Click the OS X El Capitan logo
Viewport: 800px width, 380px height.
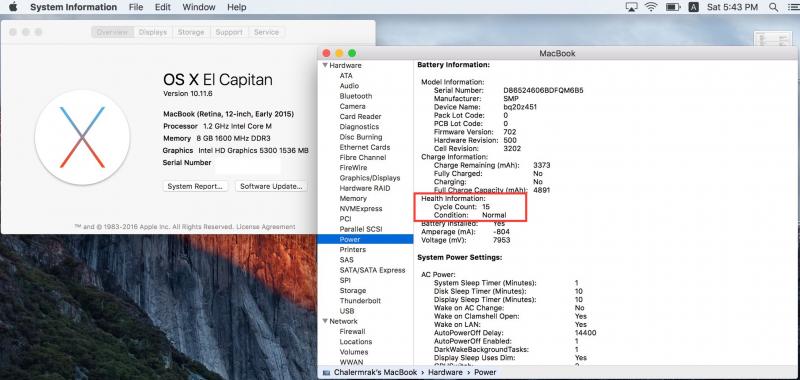[82, 137]
